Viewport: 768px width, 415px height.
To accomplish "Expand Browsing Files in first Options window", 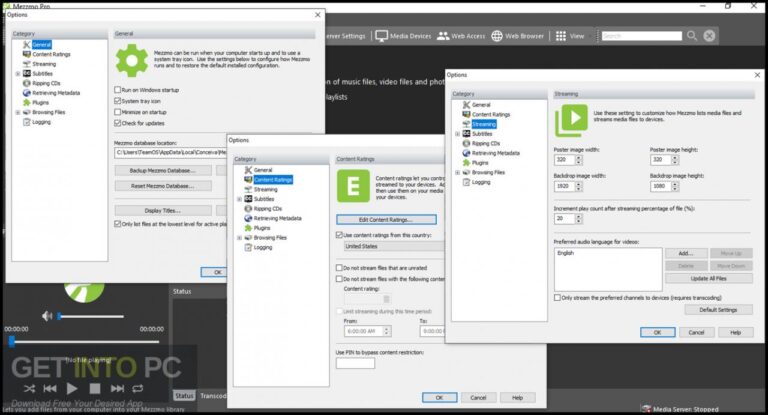I will 18,112.
